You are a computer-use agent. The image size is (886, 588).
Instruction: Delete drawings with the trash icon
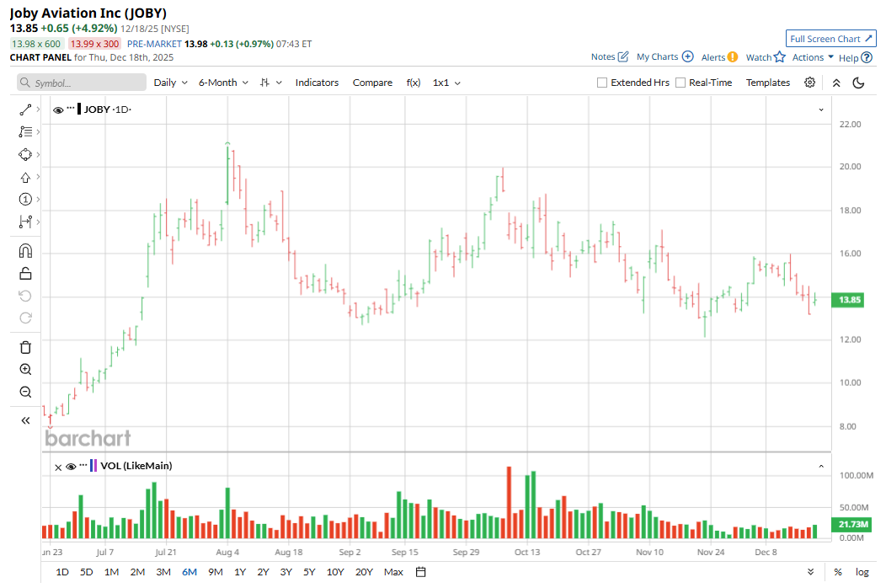click(x=25, y=347)
